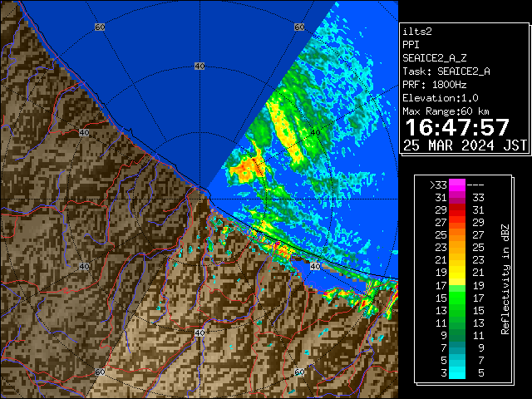
Task: Select the date '25 MAR 2024 JST'
Action: coord(465,145)
